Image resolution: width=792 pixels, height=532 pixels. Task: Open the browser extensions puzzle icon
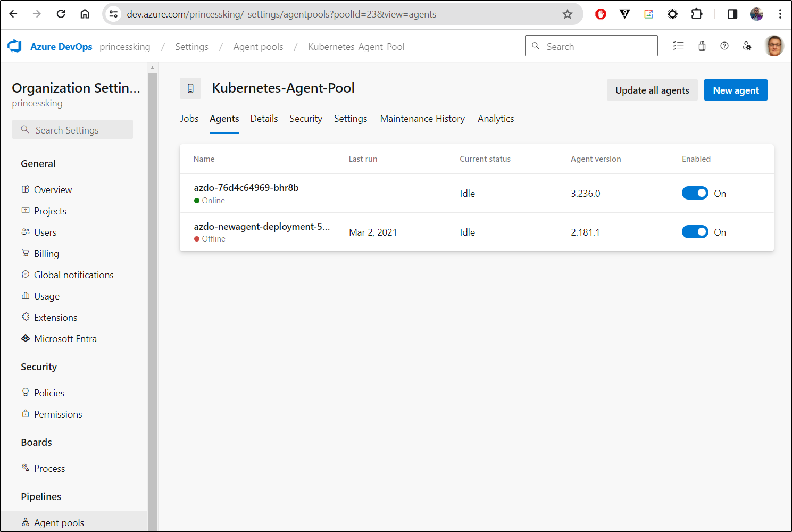pyautogui.click(x=697, y=14)
